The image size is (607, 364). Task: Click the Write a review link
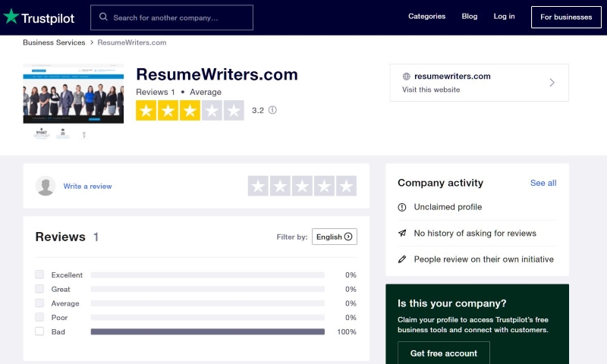point(87,186)
